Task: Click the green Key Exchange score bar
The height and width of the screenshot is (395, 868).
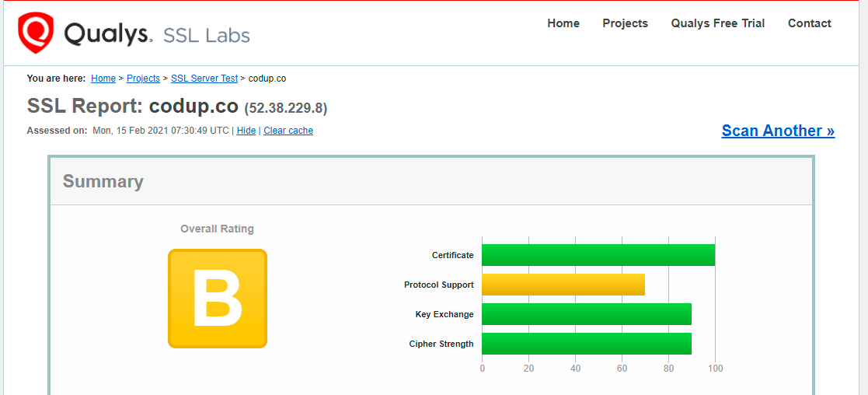Action: click(x=587, y=314)
